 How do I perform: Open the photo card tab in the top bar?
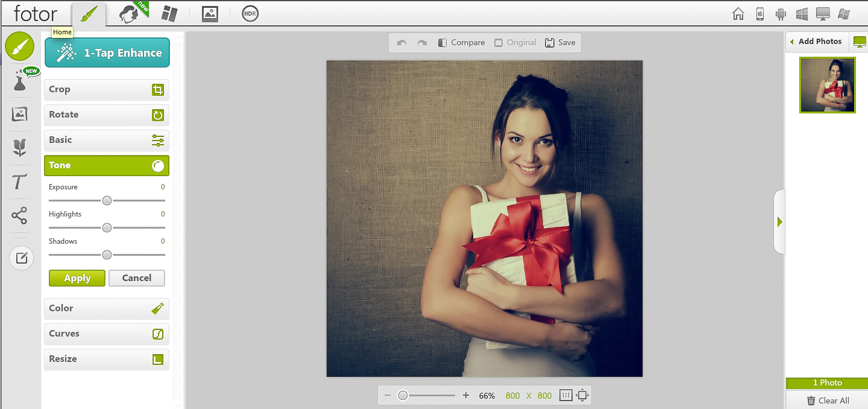210,14
